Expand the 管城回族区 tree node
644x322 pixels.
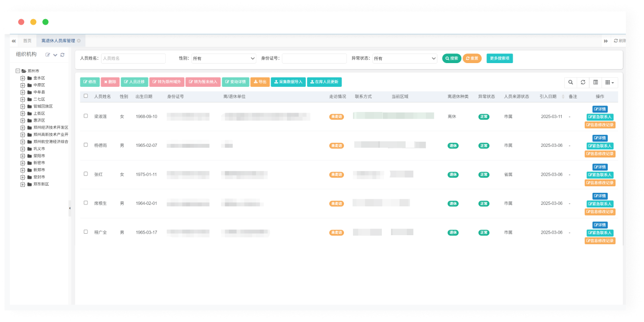[23, 106]
